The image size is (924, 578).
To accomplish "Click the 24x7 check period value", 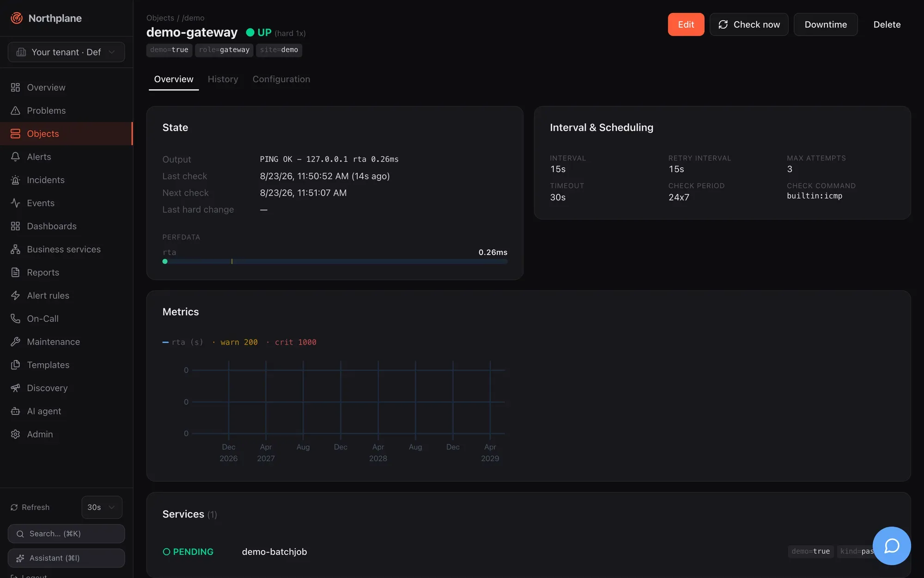I will tap(679, 197).
